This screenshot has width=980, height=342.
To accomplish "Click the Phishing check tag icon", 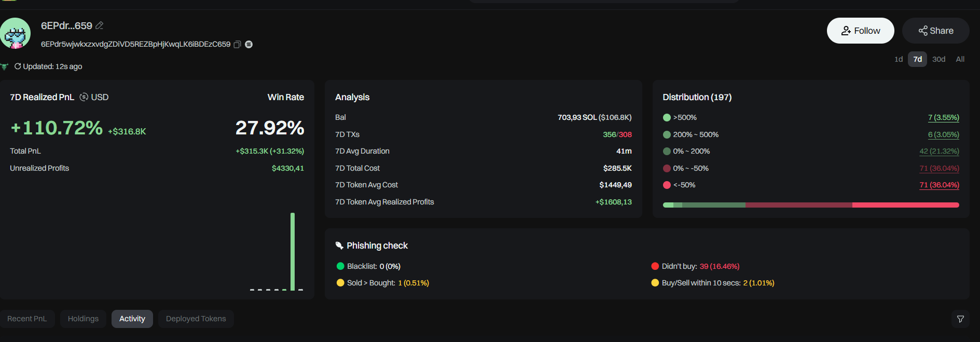I will tap(339, 245).
